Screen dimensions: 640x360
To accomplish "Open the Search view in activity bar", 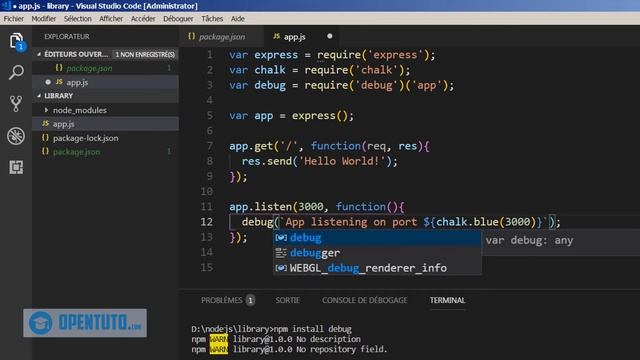I will click(16, 72).
